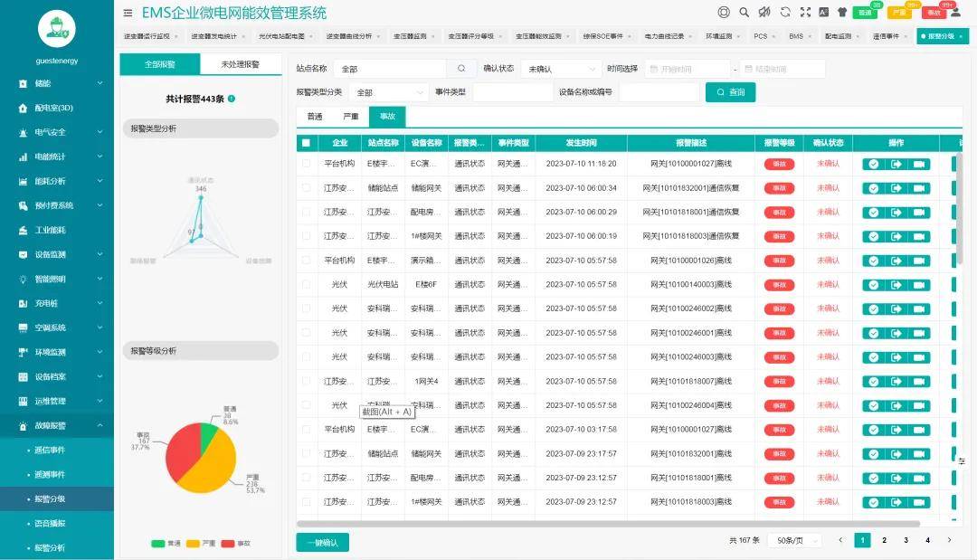Go to the next page with the right arrow

[949, 540]
